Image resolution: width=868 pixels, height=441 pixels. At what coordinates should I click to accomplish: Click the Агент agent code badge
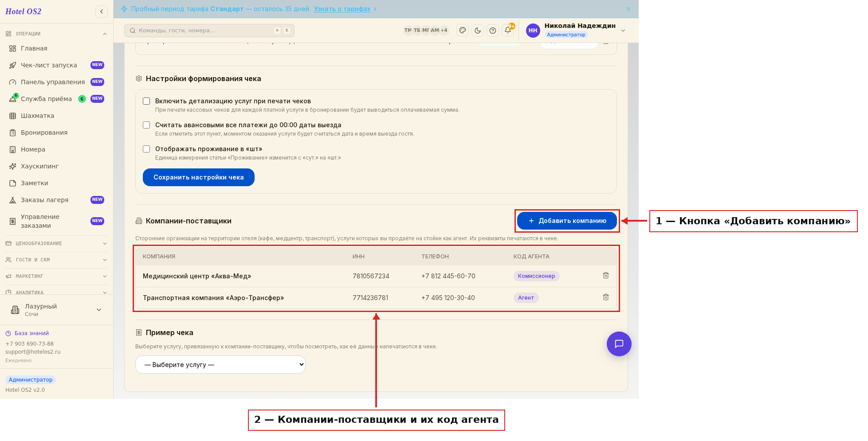526,298
